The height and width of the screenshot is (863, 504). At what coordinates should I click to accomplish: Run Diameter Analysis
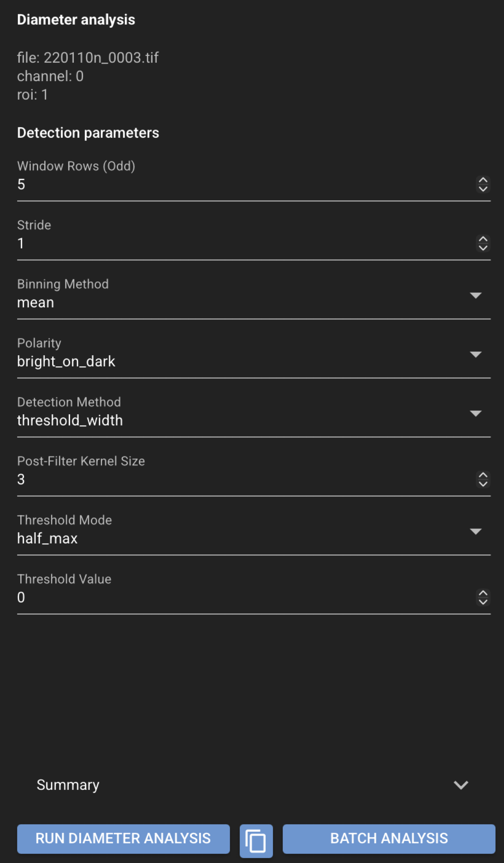coord(123,839)
